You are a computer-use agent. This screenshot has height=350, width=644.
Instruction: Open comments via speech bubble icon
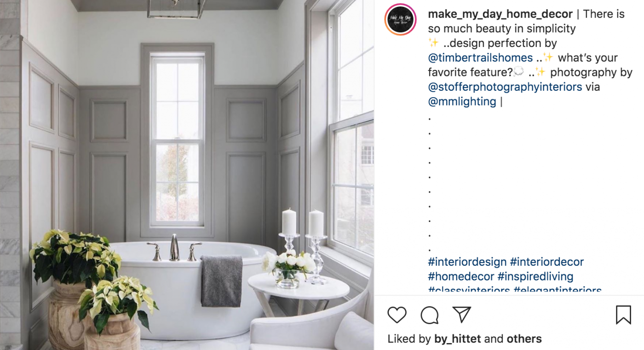click(x=430, y=315)
